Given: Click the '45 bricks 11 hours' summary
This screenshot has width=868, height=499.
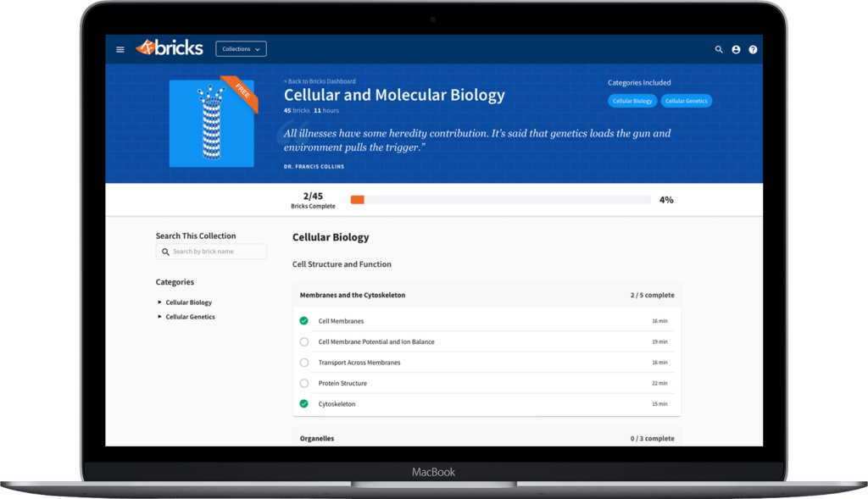Looking at the screenshot, I should click(x=311, y=111).
